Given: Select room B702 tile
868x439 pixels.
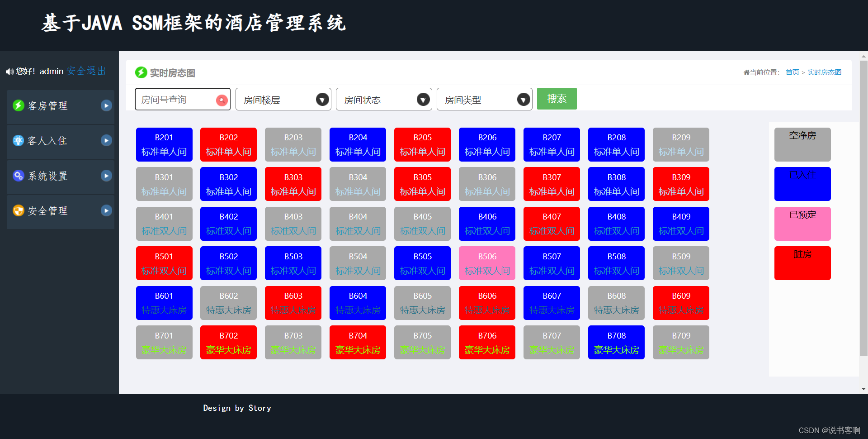Looking at the screenshot, I should [x=229, y=342].
